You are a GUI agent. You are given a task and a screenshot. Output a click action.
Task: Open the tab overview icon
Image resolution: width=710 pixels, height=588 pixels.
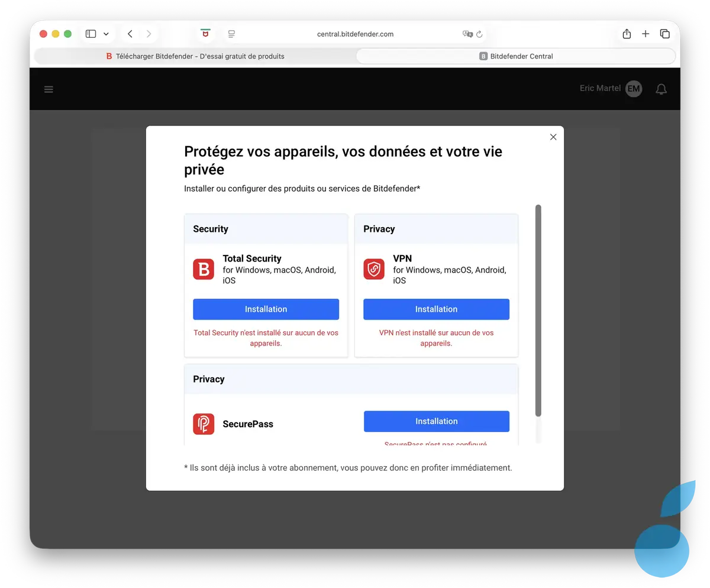pos(665,34)
